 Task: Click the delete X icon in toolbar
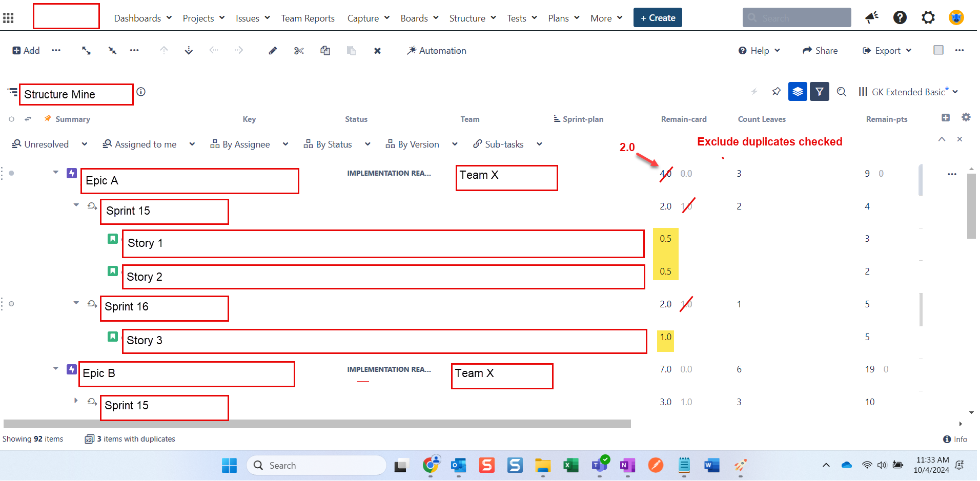click(x=377, y=51)
